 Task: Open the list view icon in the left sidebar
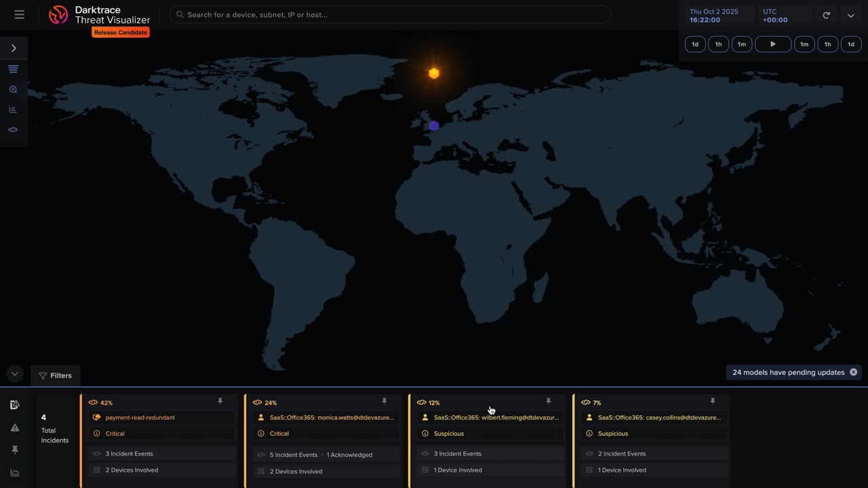14,69
